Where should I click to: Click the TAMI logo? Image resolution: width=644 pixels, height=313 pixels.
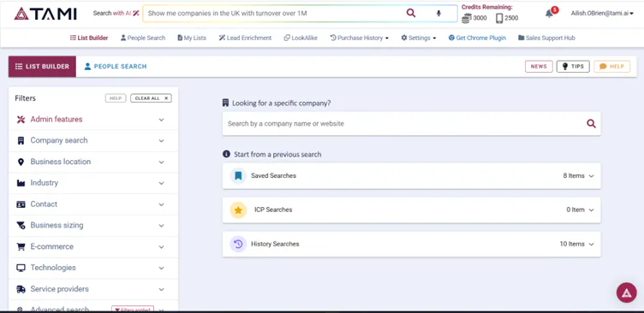click(x=45, y=14)
